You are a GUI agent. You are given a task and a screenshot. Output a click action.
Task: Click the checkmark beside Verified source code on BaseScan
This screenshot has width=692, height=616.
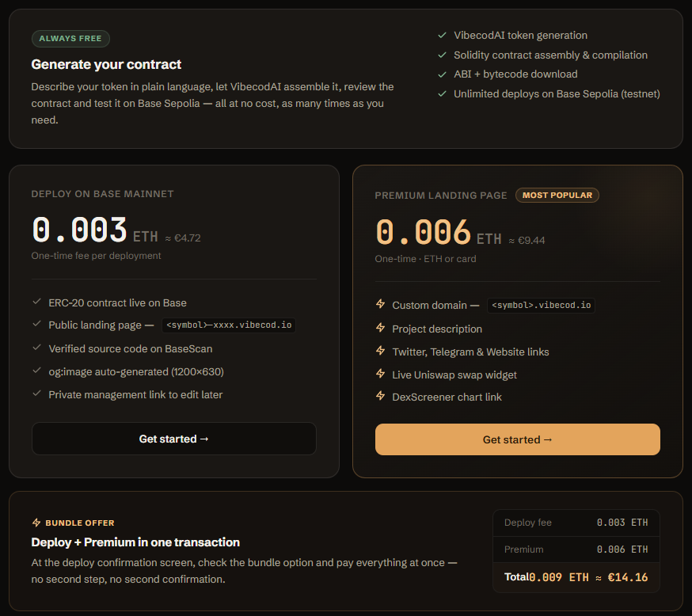(x=36, y=348)
